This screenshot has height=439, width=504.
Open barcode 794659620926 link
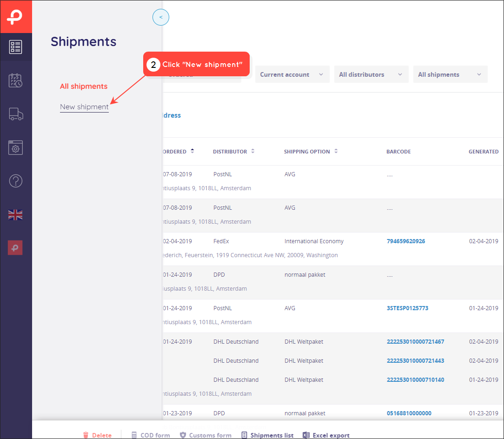click(405, 241)
